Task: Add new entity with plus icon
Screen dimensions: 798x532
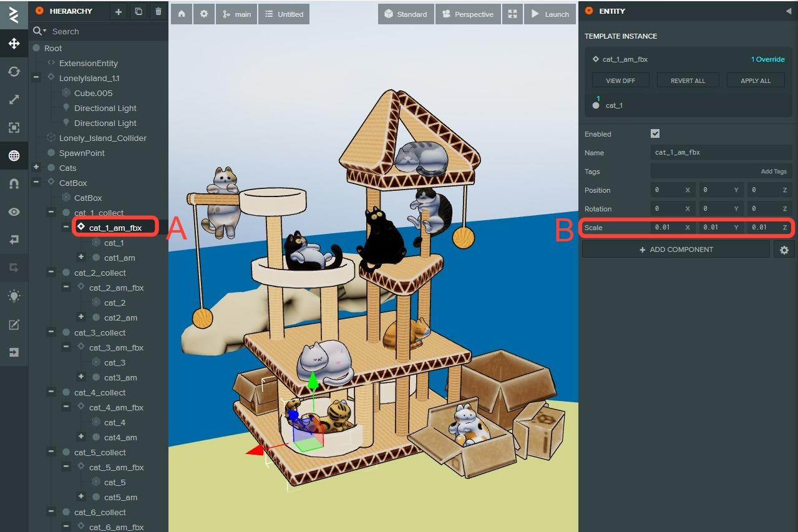Action: tap(119, 12)
